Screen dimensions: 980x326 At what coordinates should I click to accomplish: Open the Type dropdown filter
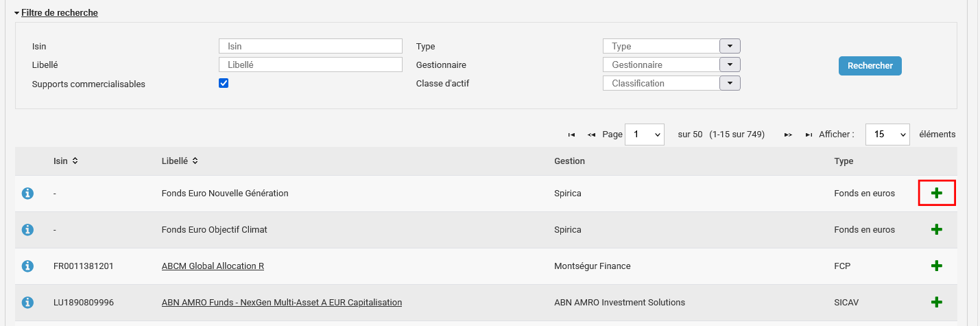(x=730, y=46)
